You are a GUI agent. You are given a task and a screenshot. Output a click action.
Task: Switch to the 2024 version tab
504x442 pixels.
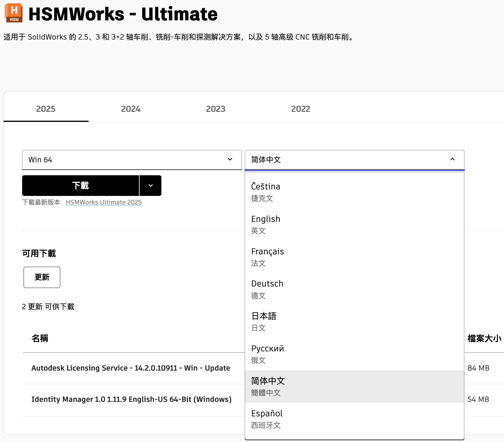pyautogui.click(x=131, y=109)
